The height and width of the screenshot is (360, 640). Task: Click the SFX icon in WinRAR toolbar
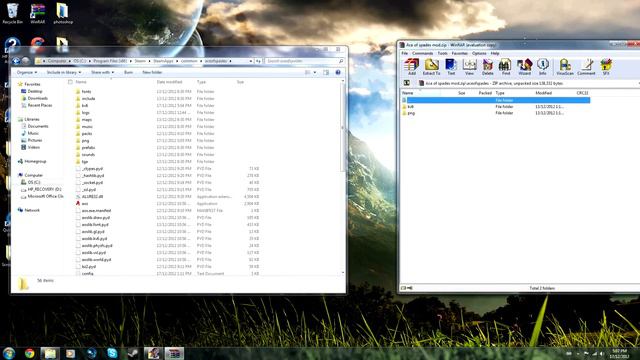tap(606, 67)
